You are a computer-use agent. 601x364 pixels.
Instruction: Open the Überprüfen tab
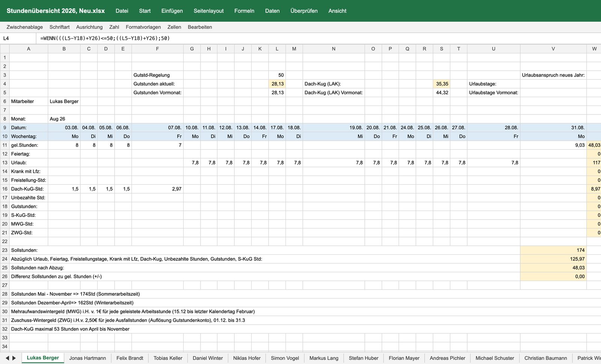coord(304,11)
